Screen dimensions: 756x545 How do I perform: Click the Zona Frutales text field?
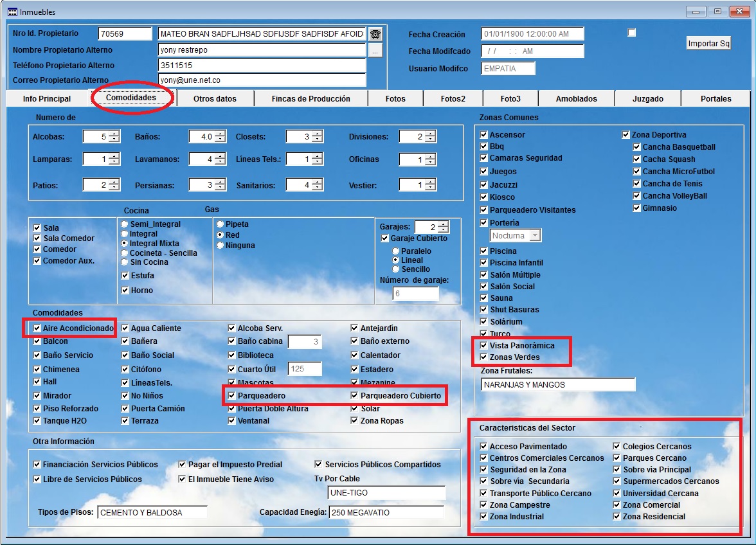tap(558, 384)
